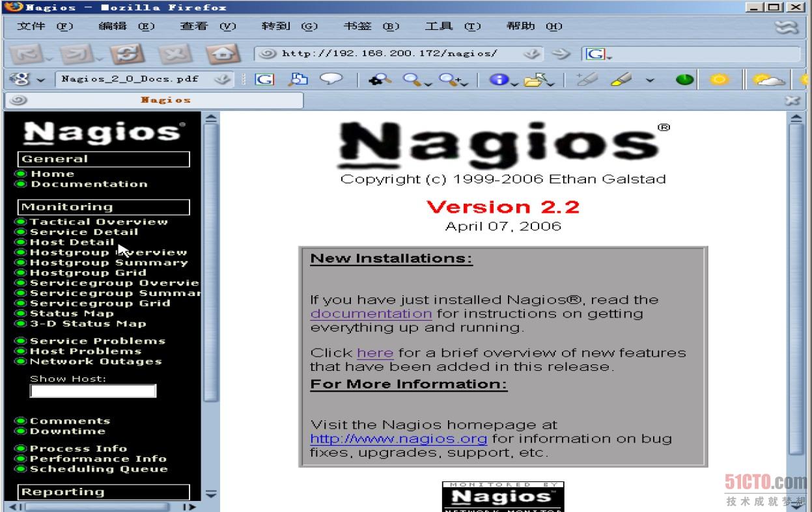
Task: Click the Monitored by Nagios badge image
Action: 503,496
